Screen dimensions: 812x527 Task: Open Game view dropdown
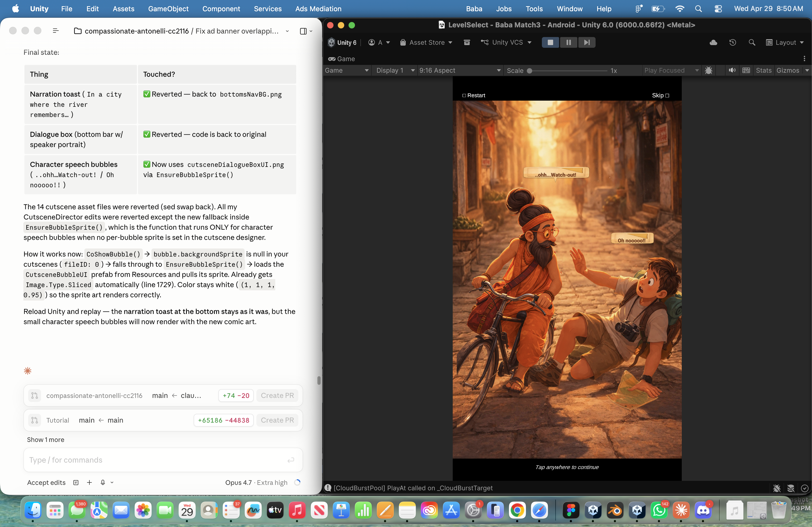[347, 70]
